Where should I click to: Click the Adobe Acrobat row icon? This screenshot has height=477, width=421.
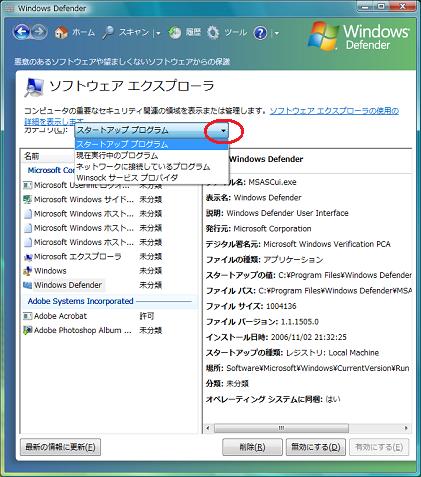click(x=28, y=316)
